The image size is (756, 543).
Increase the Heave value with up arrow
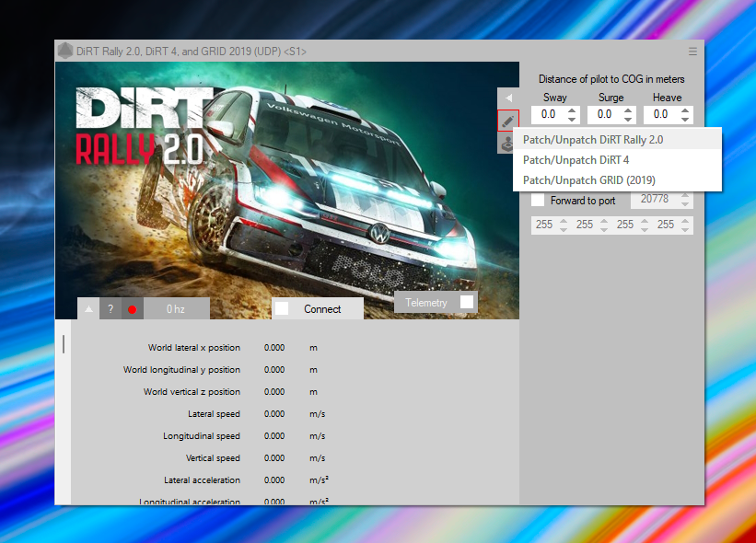coord(685,110)
